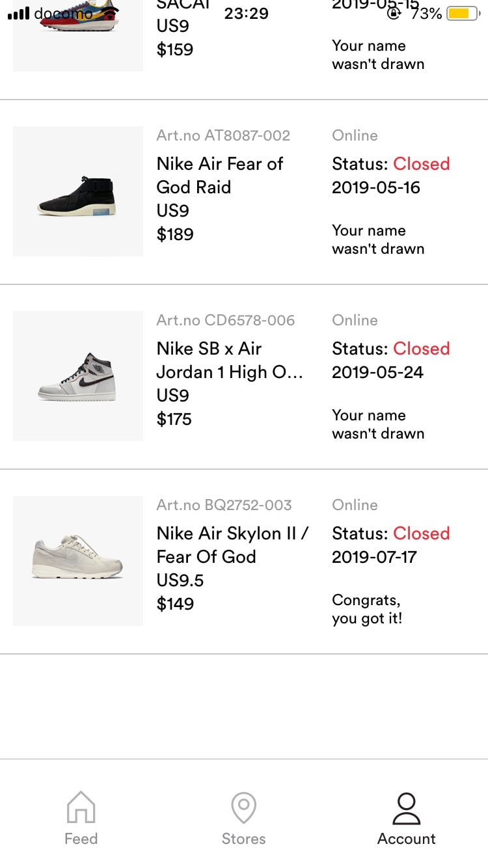
Task: Tap the Feed house icon
Action: pyautogui.click(x=81, y=807)
